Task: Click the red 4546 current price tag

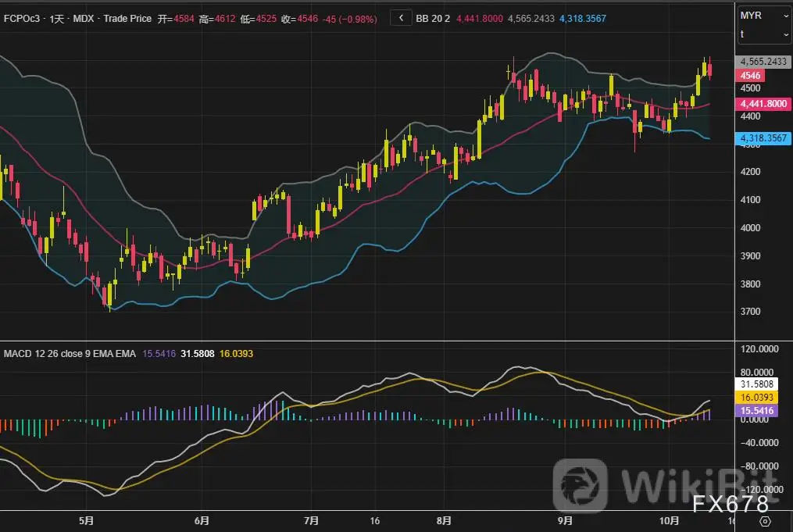Action: coord(751,76)
